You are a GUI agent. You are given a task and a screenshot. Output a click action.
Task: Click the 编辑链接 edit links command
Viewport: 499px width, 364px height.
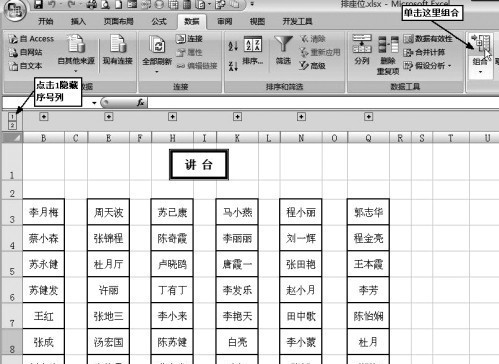197,66
